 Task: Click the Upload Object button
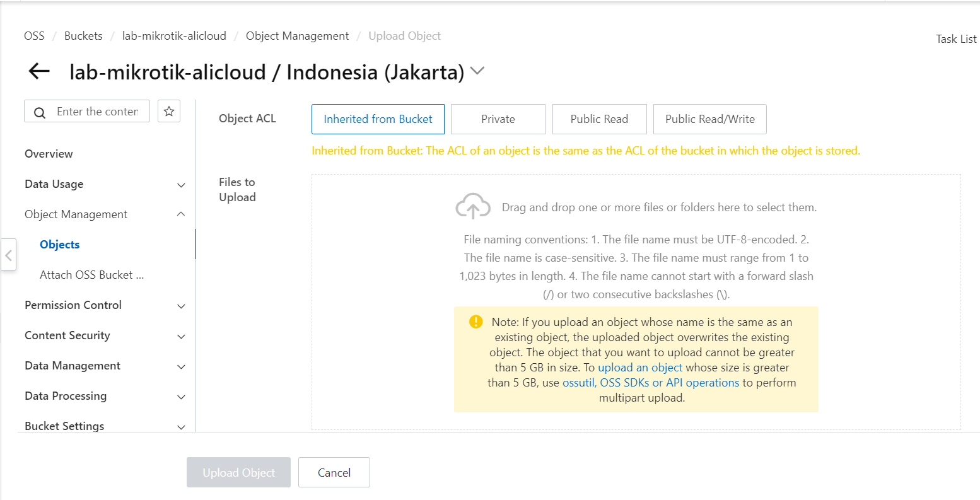238,472
